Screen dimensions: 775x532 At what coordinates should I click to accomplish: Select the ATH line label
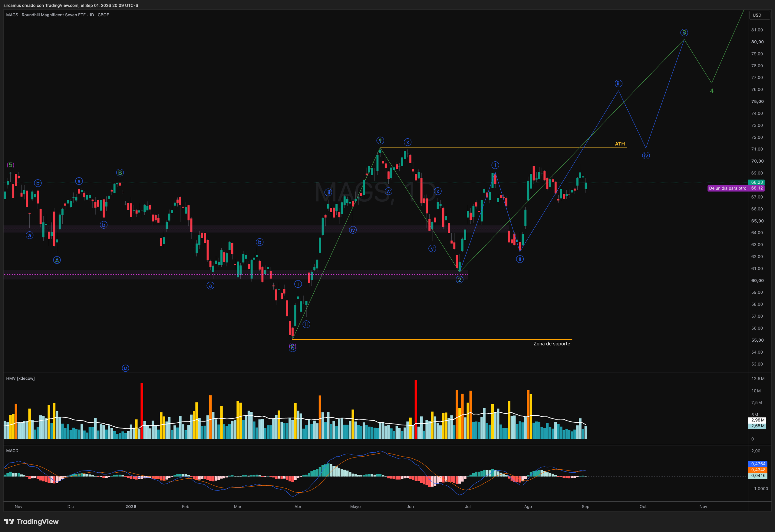620,144
